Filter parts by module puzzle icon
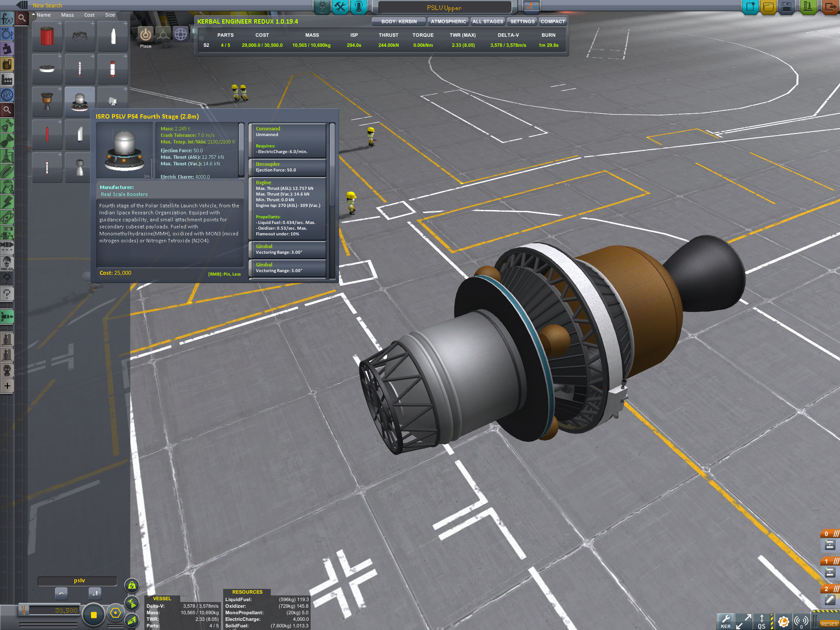 [x=7, y=49]
